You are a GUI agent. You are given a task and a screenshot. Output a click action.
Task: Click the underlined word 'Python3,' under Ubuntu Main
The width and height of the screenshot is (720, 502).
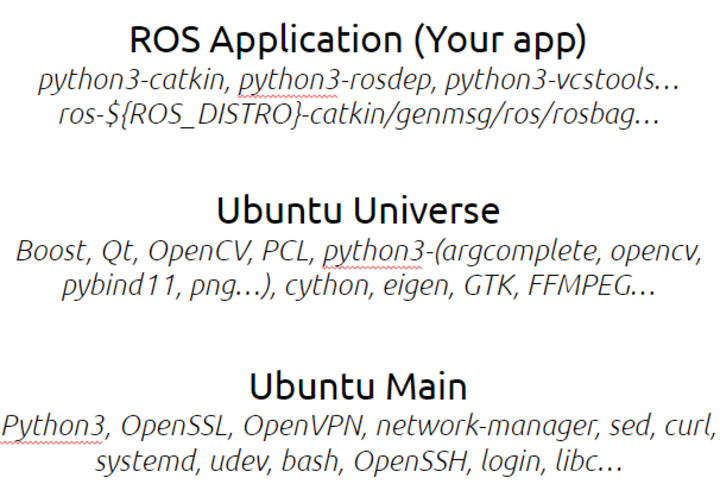(x=56, y=427)
